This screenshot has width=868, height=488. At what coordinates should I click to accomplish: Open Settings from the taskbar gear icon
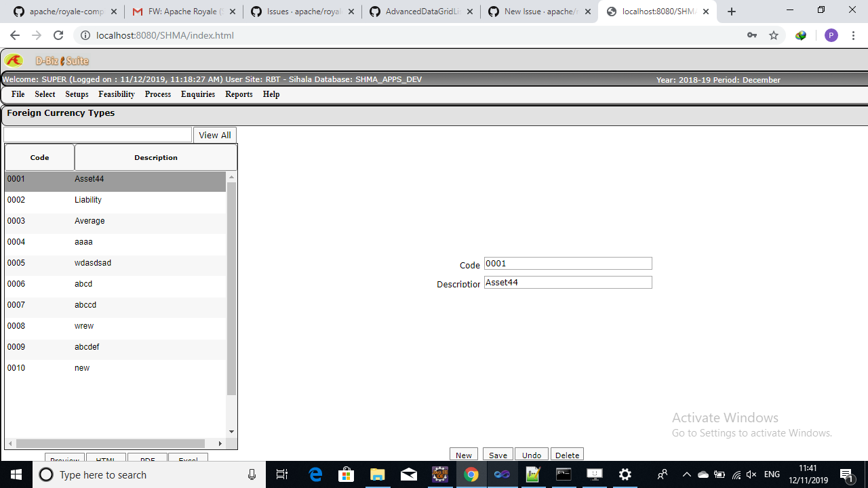(x=625, y=474)
